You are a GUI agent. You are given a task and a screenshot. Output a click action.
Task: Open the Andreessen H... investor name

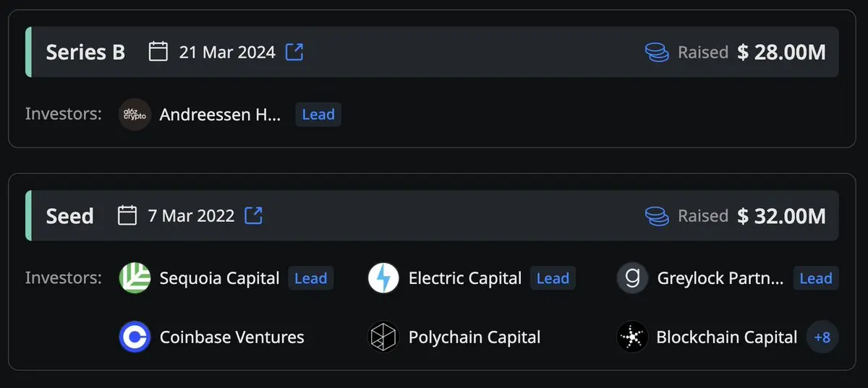[x=221, y=114]
